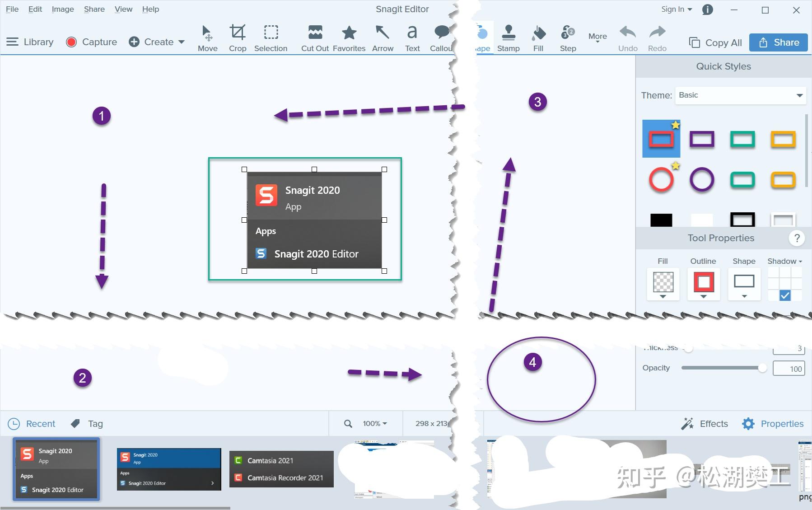Toggle the Tag view
This screenshot has width=812, height=510.
click(87, 424)
